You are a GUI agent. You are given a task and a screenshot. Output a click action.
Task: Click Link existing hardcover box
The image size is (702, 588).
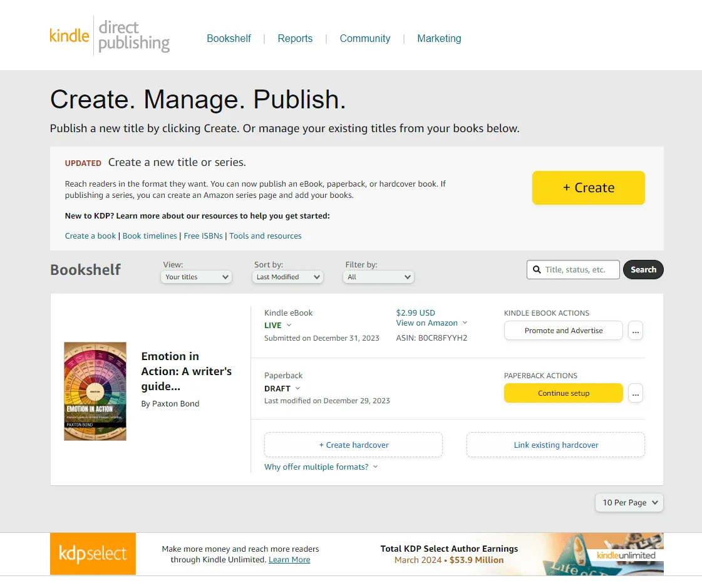555,445
